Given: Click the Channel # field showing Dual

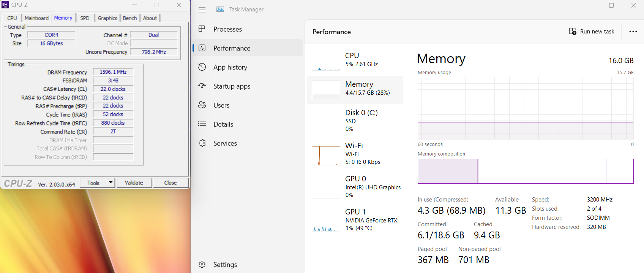Looking at the screenshot, I should pyautogui.click(x=154, y=35).
